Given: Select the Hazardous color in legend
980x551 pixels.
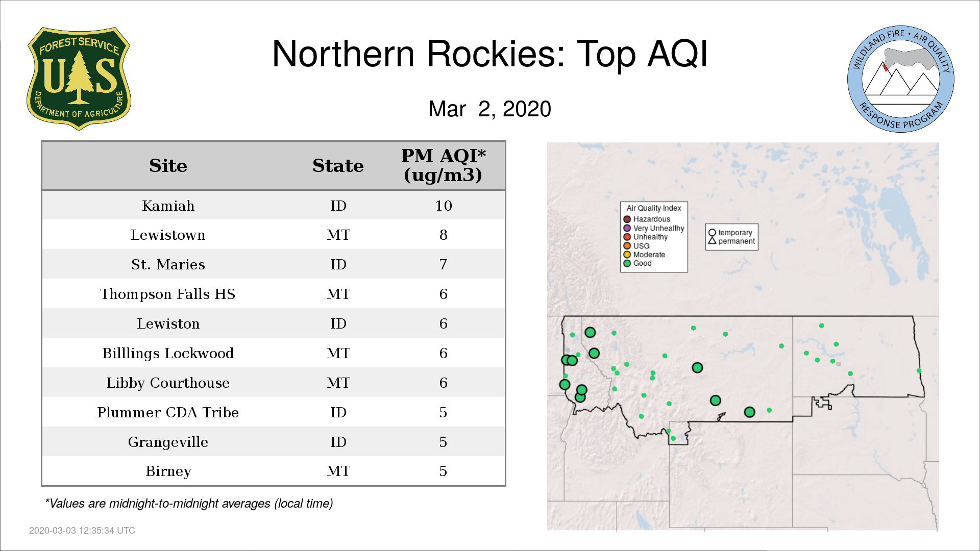Looking at the screenshot, I should (x=627, y=219).
